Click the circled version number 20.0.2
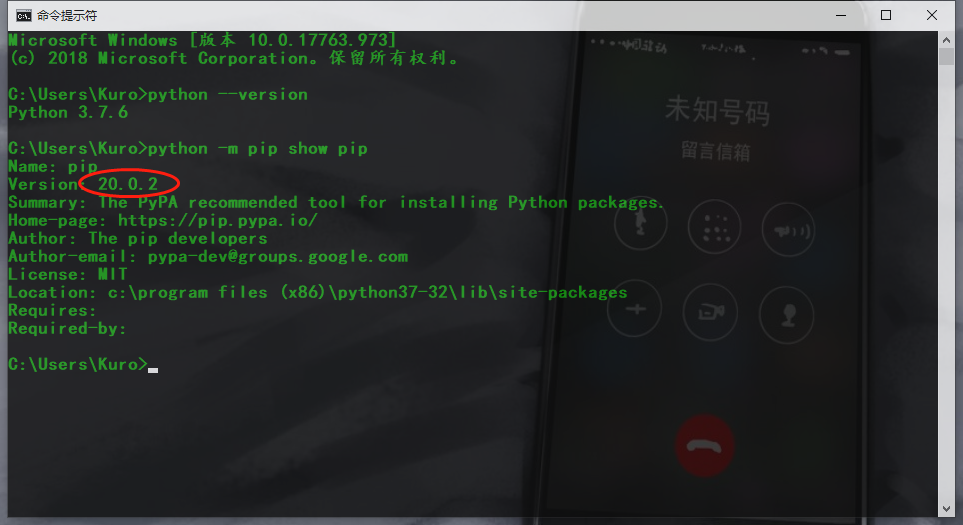Viewport: 963px width, 525px height. point(128,184)
